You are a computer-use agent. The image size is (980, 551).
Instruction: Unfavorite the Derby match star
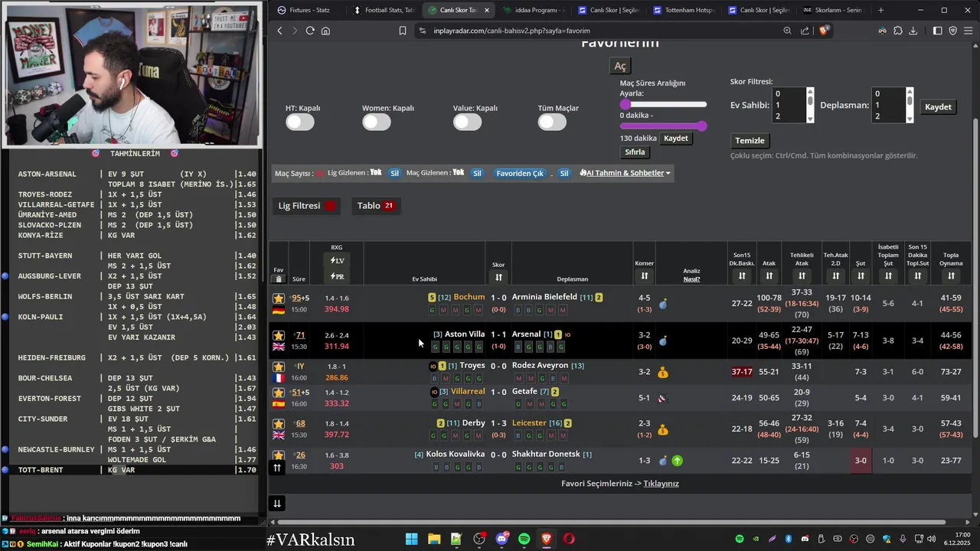(279, 424)
